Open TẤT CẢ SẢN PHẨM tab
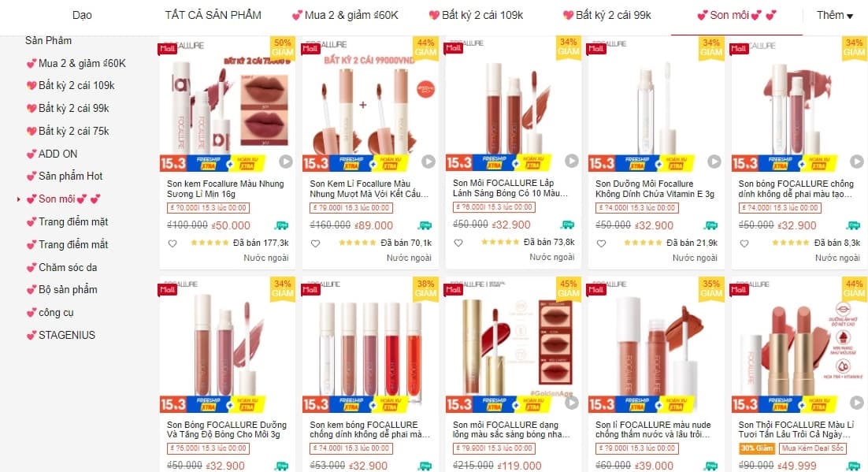Viewport: 868px width, 472px height. [213, 15]
